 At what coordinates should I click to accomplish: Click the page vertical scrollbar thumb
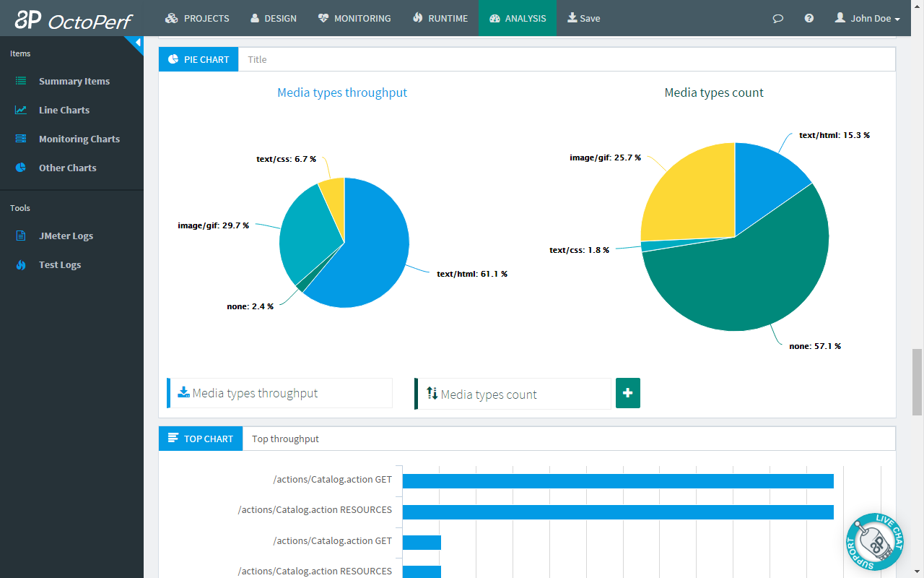(x=917, y=381)
